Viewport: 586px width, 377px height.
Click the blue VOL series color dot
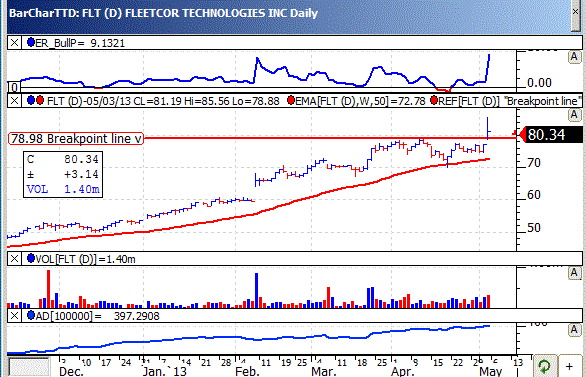31,258
